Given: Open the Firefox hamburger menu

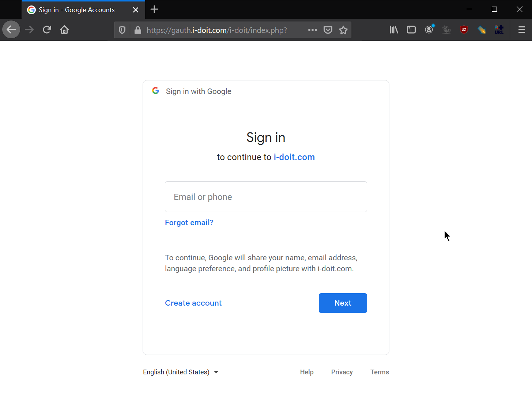Looking at the screenshot, I should point(522,30).
